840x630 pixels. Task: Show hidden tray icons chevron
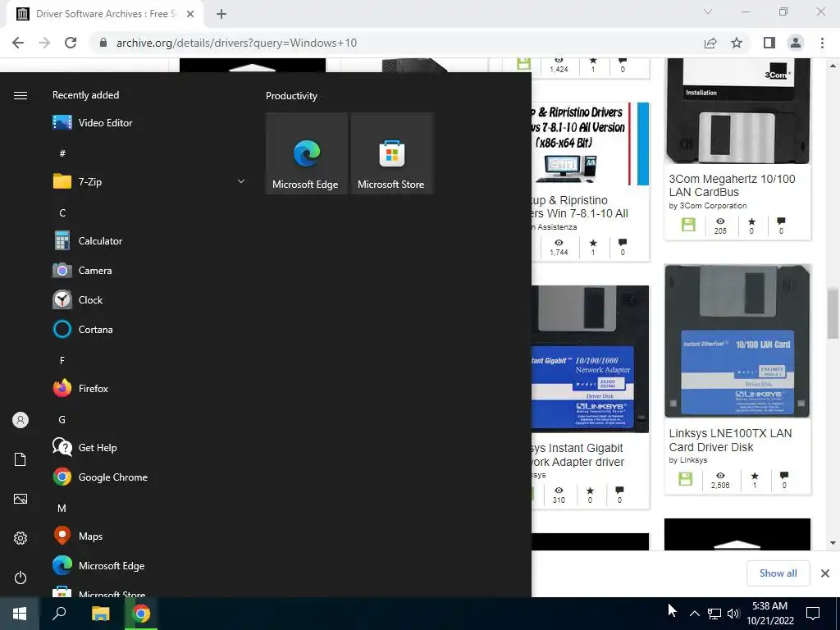tap(694, 614)
